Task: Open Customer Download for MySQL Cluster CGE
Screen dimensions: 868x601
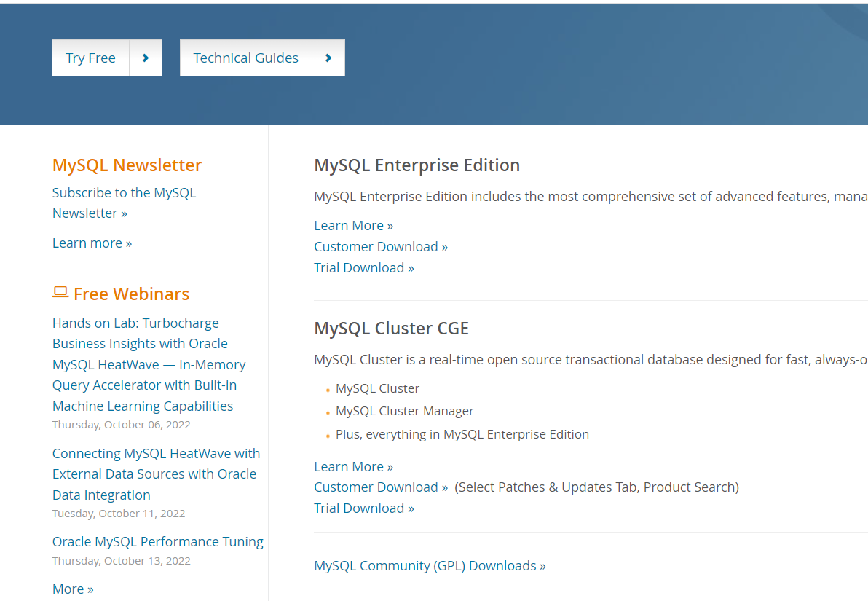Action: click(381, 487)
